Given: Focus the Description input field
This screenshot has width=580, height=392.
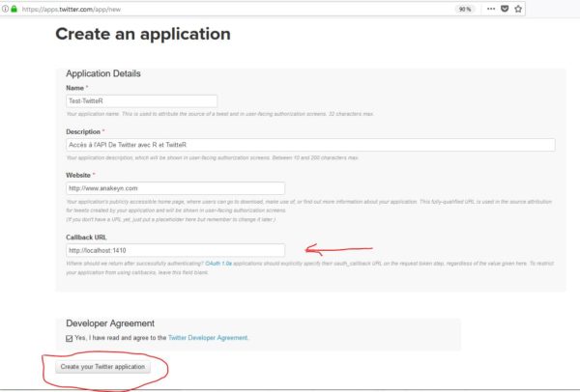Looking at the screenshot, I should (310, 145).
